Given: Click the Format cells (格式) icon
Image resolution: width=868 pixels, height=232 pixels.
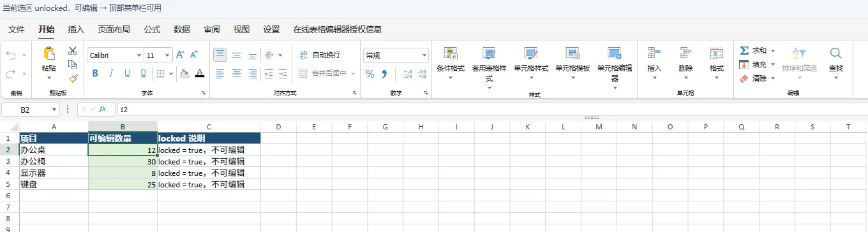Looking at the screenshot, I should pyautogui.click(x=717, y=54).
